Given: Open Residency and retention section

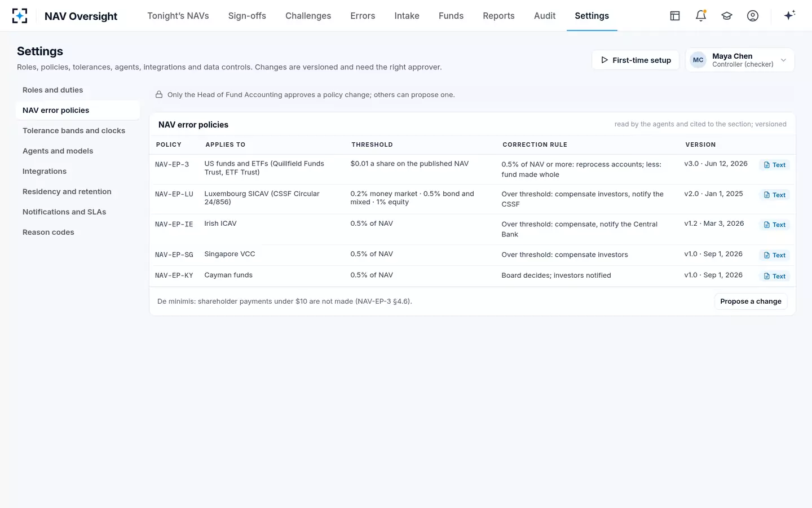Looking at the screenshot, I should (x=77, y=191).
